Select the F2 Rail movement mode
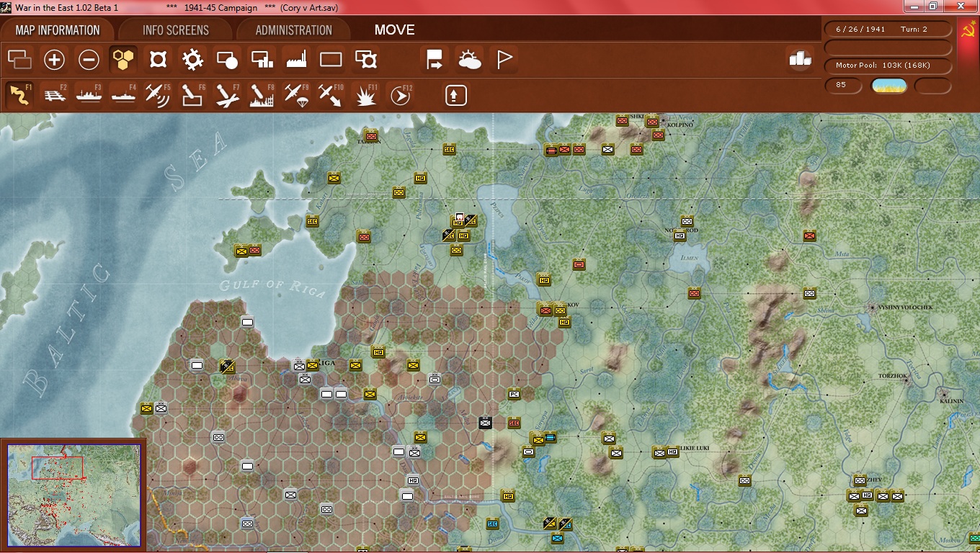This screenshot has height=553, width=980. click(55, 95)
